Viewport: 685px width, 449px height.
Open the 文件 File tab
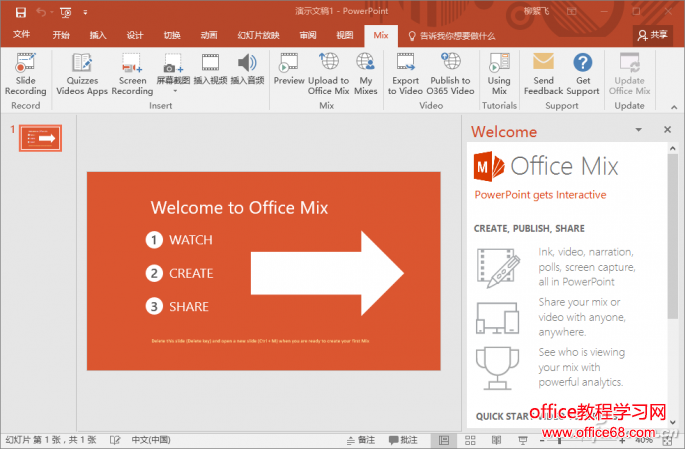[21, 35]
